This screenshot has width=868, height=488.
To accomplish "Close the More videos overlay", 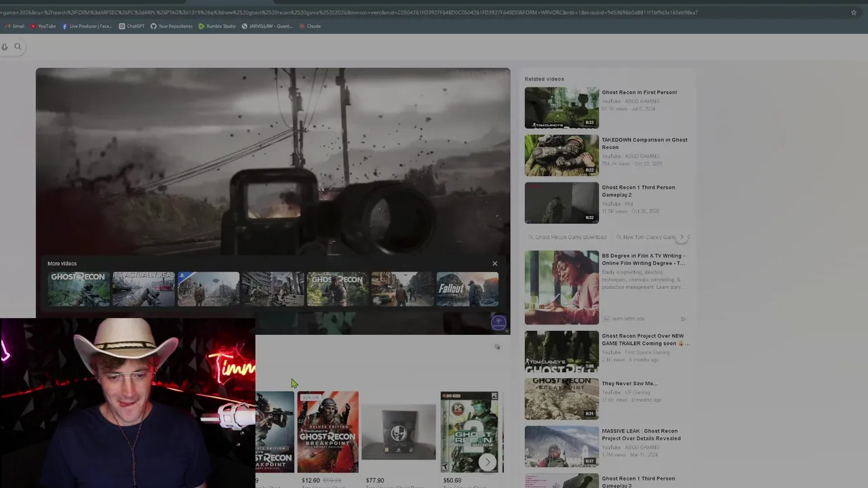I will pos(494,264).
